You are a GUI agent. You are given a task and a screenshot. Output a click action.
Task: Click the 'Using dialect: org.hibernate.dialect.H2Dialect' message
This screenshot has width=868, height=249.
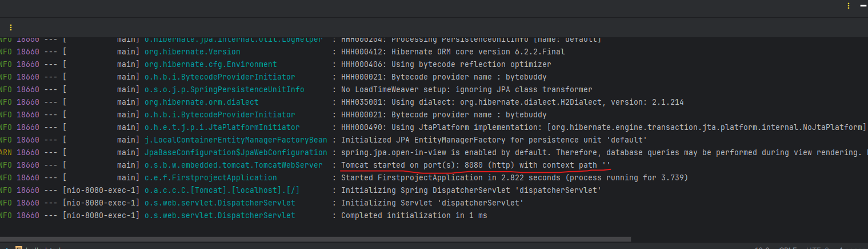(x=512, y=102)
